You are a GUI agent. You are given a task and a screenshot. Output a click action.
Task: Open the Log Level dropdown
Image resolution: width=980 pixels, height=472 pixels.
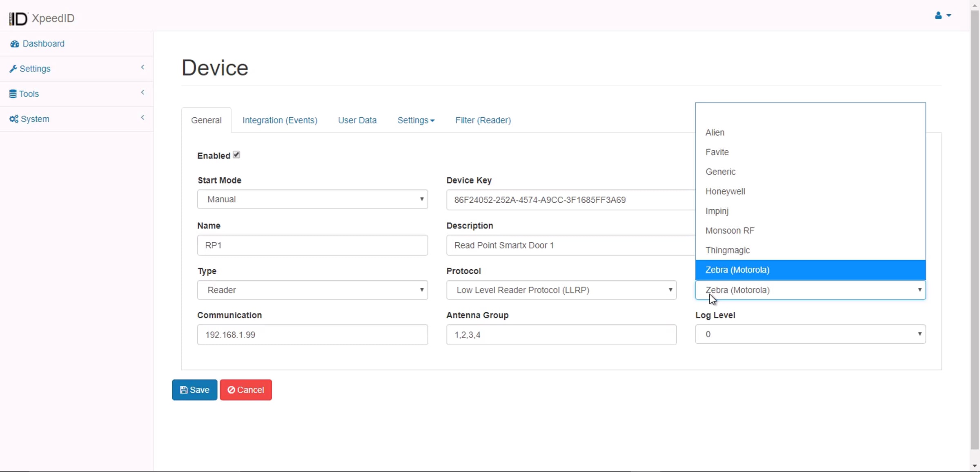tap(810, 334)
